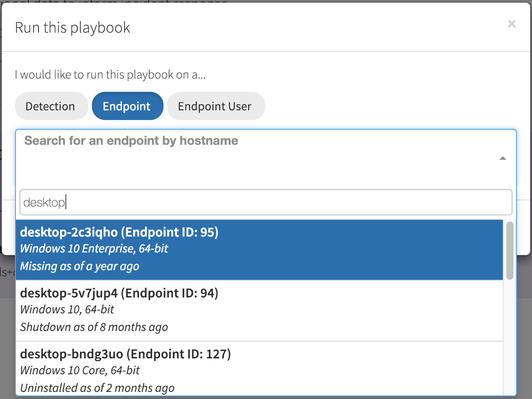
Task: Choose endpoint desktop-bndg3uo (Endpoint ID: 127)
Action: coord(125,354)
